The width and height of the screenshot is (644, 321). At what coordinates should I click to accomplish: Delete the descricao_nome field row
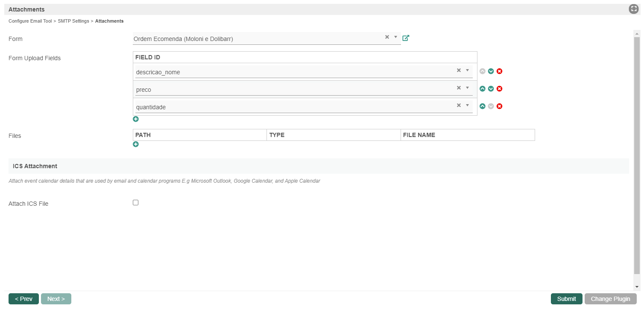(x=499, y=71)
